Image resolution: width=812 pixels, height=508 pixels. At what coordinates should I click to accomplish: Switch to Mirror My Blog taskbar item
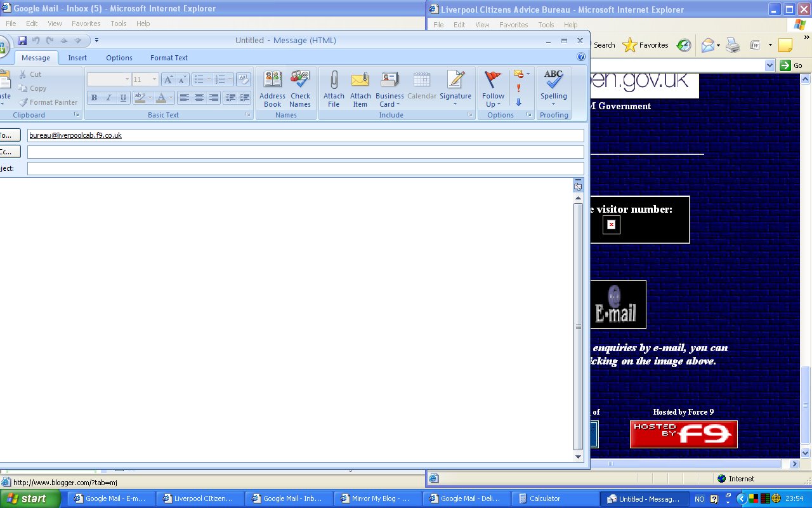377,499
